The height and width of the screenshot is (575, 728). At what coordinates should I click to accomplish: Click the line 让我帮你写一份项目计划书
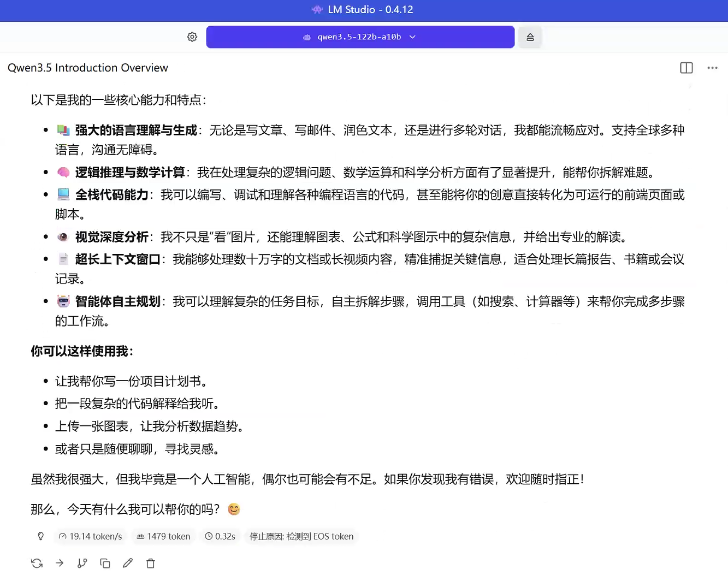click(131, 381)
